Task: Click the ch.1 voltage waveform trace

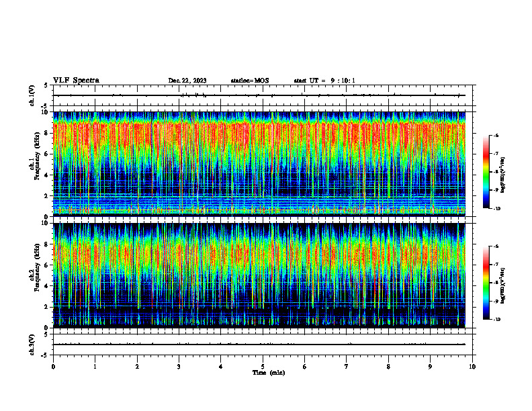Action: tap(259, 95)
